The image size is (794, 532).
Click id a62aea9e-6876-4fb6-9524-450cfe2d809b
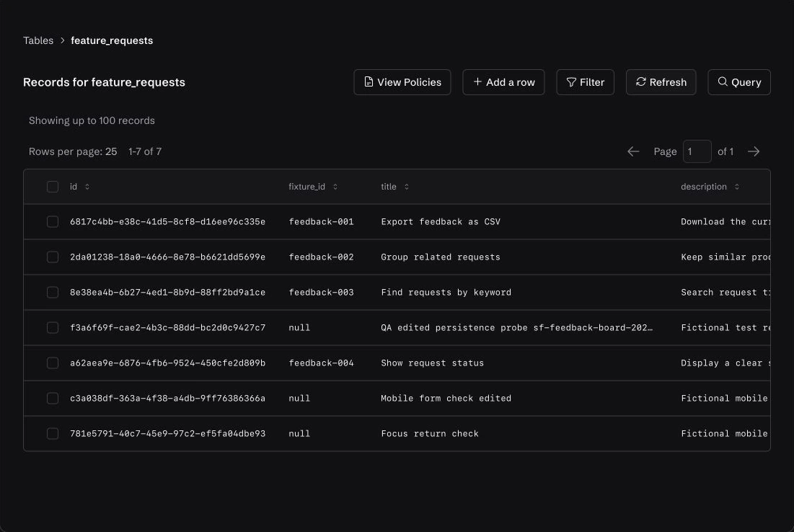pyautogui.click(x=167, y=363)
